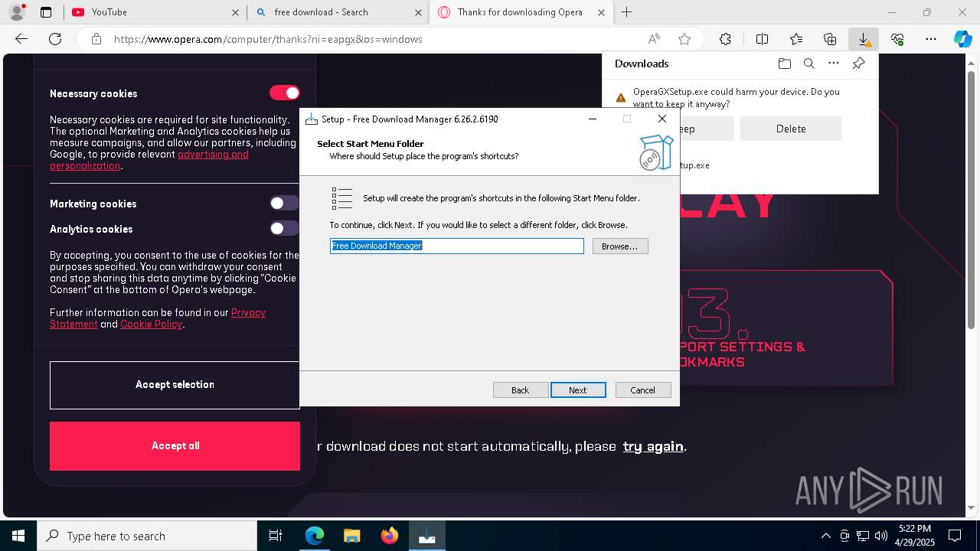
Task: Click the taskbar clock showing 5:22 PM
Action: tap(914, 536)
